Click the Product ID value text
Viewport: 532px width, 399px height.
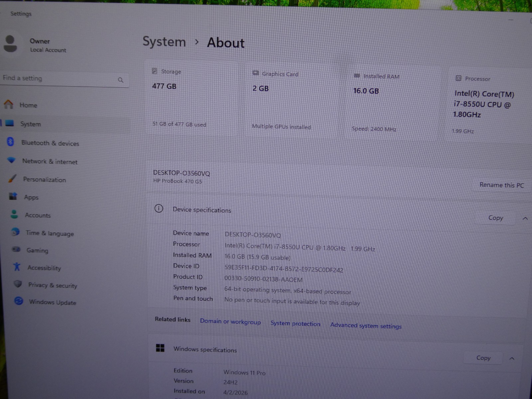pyautogui.click(x=263, y=279)
